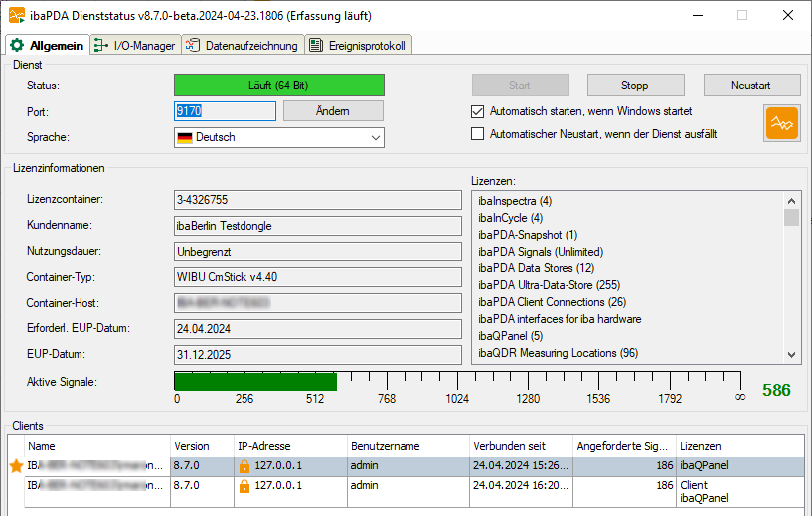Image resolution: width=812 pixels, height=516 pixels.
Task: Click the German flag in Sprache field
Action: 184,138
